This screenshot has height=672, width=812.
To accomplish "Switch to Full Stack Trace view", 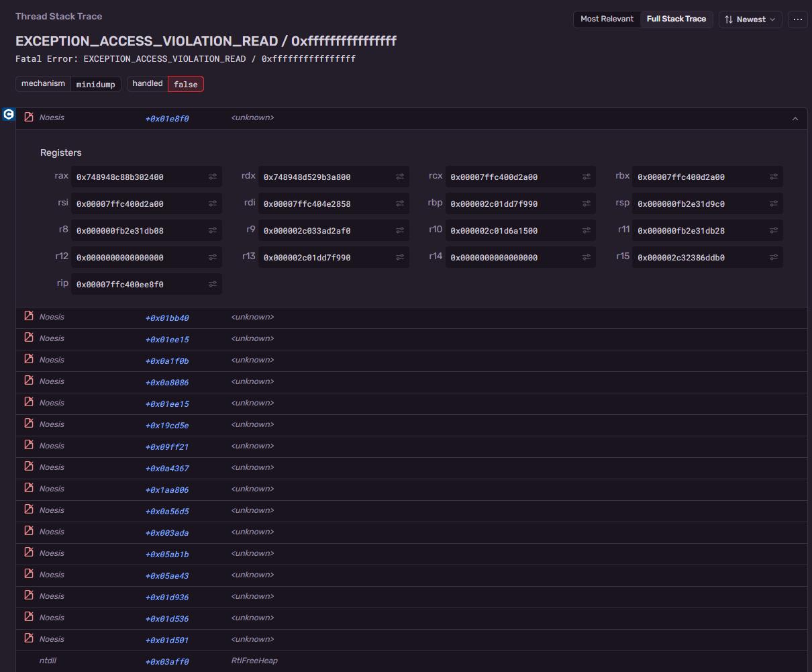I will 676,19.
